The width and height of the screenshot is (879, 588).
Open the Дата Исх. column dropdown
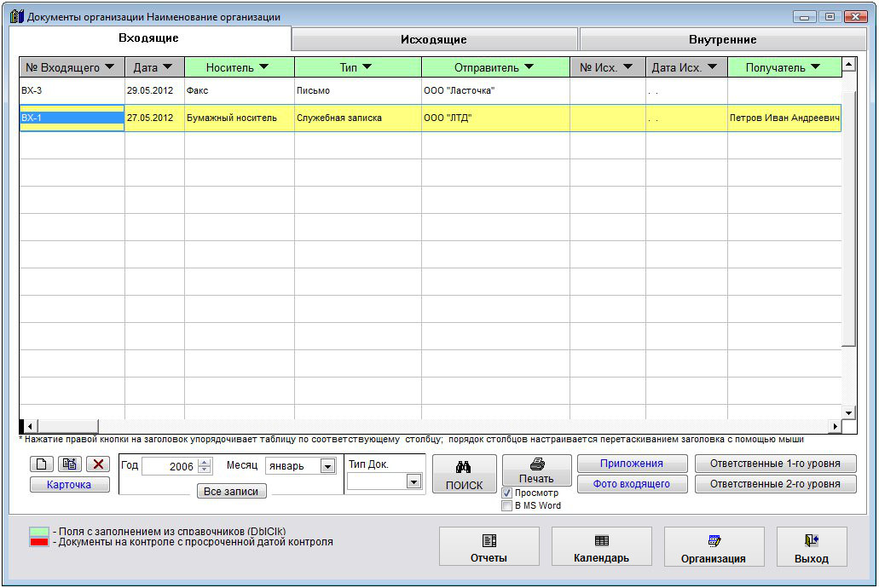coord(712,67)
